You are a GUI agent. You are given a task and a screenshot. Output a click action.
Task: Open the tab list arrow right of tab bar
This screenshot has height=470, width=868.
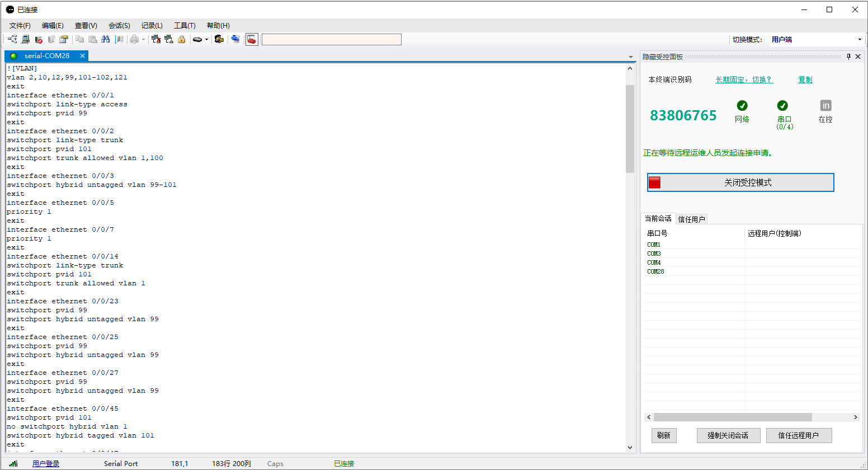click(x=631, y=57)
